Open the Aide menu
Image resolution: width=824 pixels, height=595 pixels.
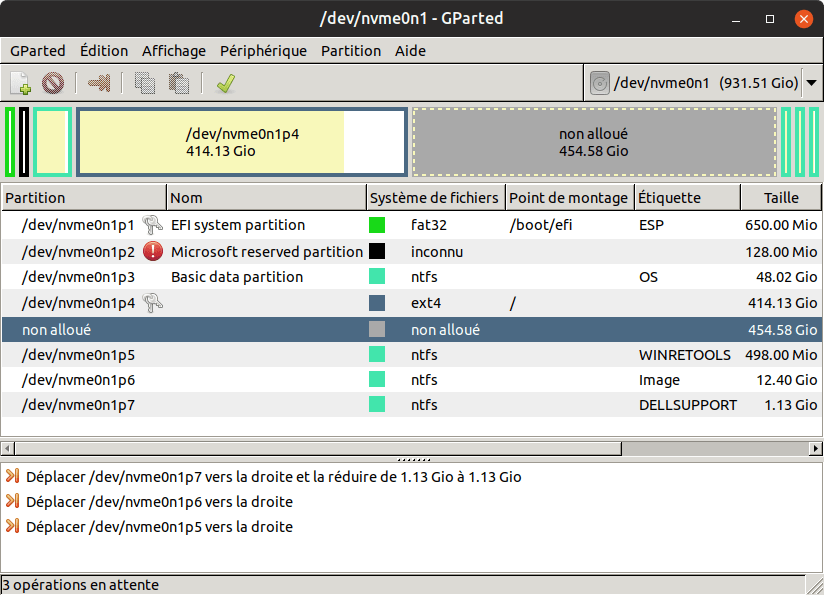click(410, 51)
